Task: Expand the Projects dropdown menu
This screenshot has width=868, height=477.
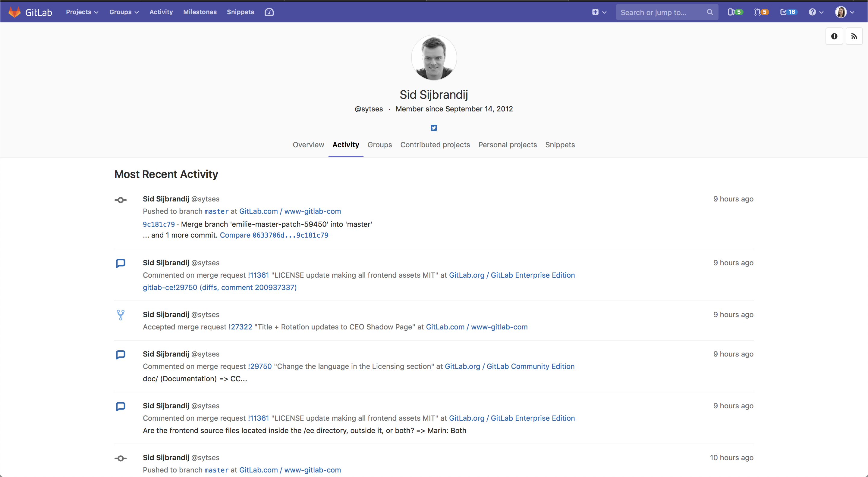Action: 82,12
